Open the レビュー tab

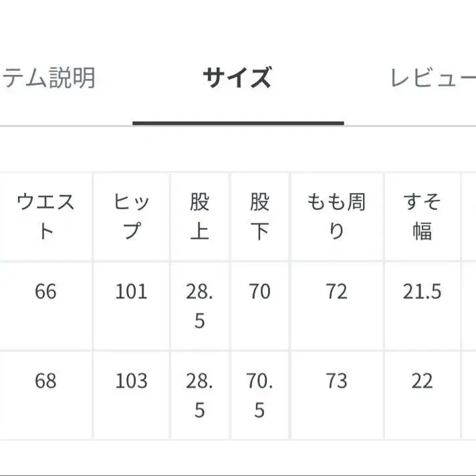[432, 79]
